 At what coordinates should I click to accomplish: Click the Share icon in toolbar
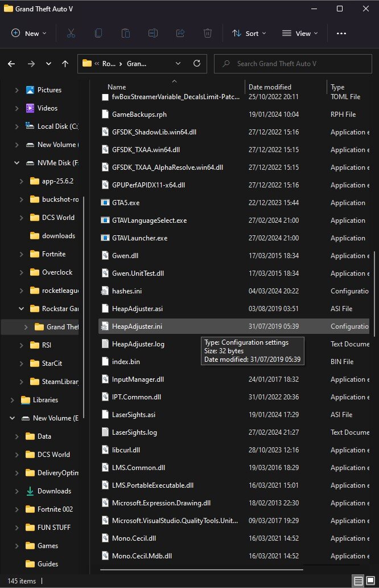tap(180, 34)
